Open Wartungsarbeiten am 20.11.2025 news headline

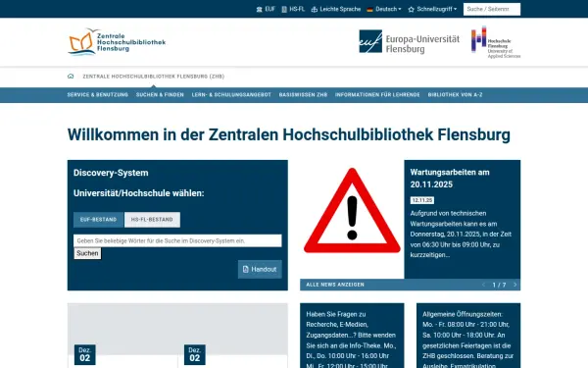pos(450,179)
